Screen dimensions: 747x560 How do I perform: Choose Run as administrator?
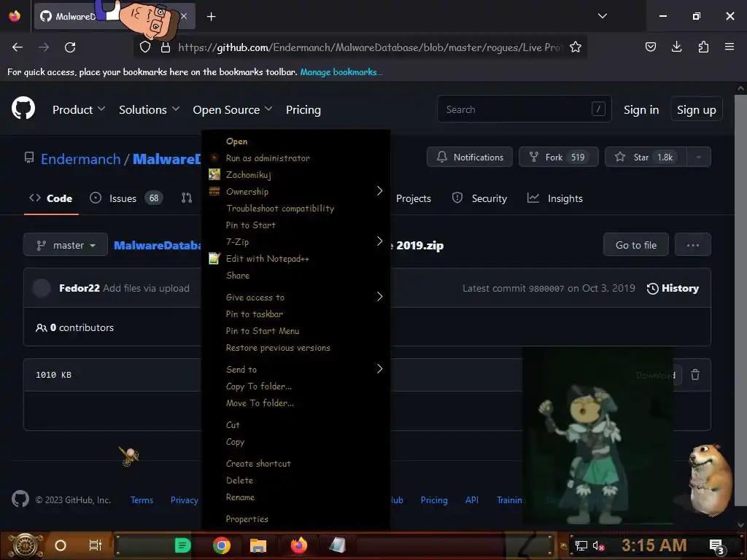coord(295,158)
